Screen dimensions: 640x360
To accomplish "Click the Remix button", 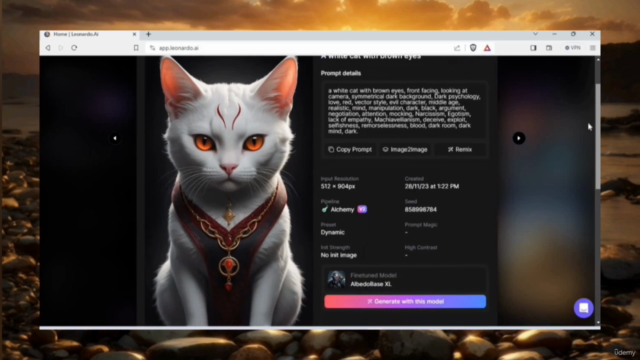I will [460, 149].
